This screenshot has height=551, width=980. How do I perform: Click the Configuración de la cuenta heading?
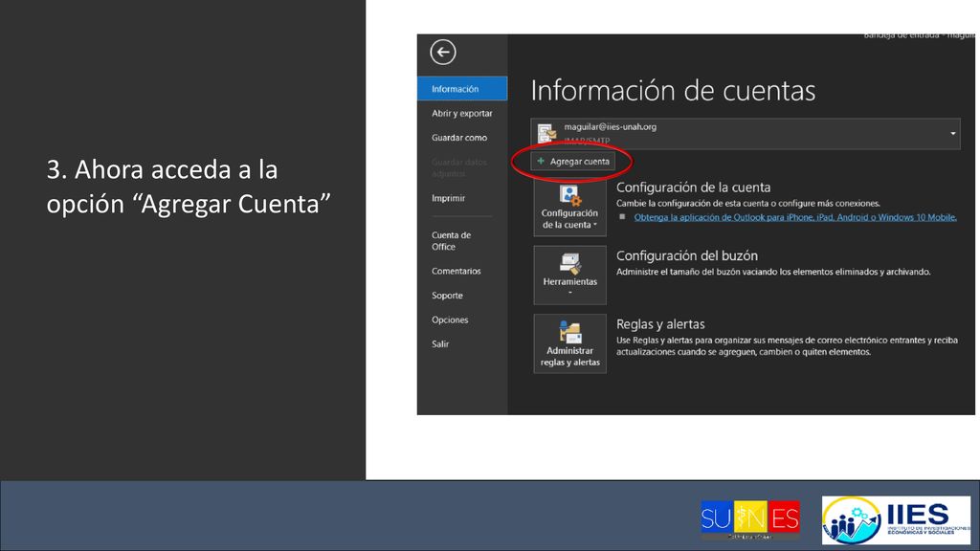693,187
